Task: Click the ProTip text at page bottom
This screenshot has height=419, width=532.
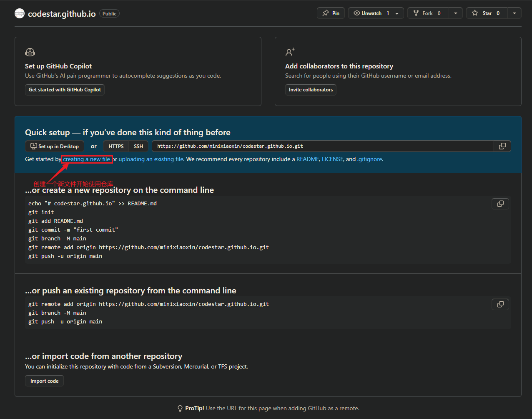Action: 272,408
